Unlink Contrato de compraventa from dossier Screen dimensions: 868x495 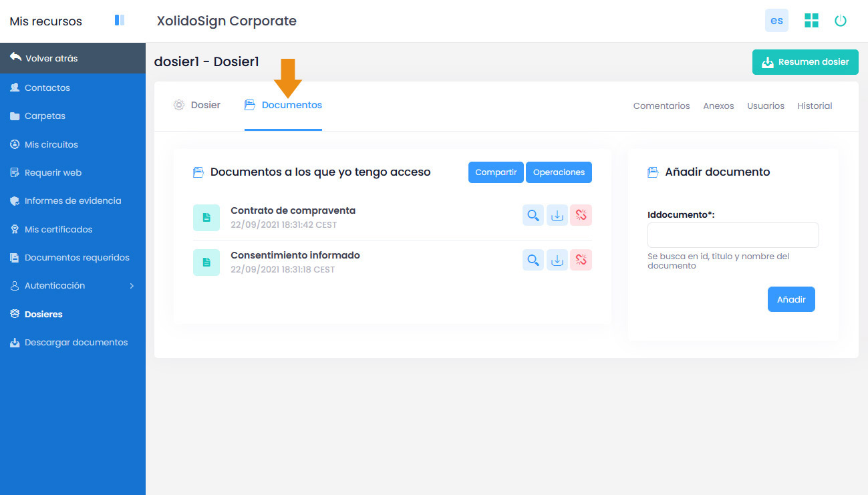coord(581,215)
